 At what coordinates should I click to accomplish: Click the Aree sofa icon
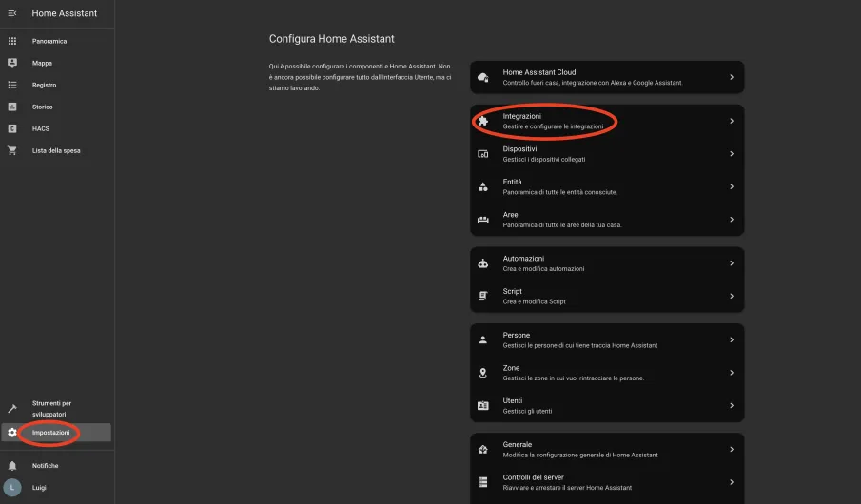pos(482,220)
